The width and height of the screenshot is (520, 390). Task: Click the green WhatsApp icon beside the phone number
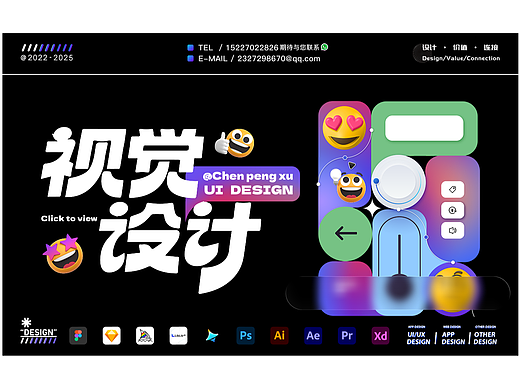coord(324,47)
